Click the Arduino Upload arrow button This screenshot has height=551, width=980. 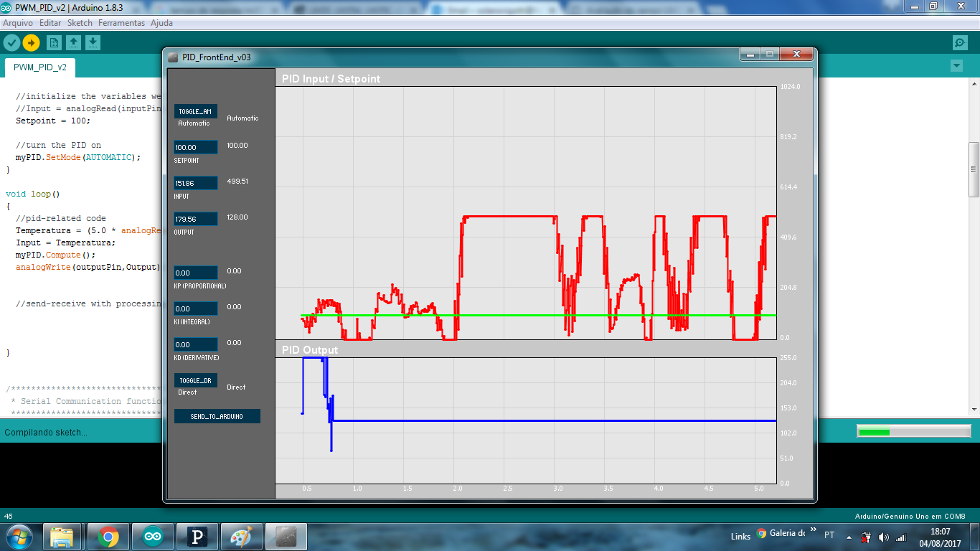pos(31,42)
